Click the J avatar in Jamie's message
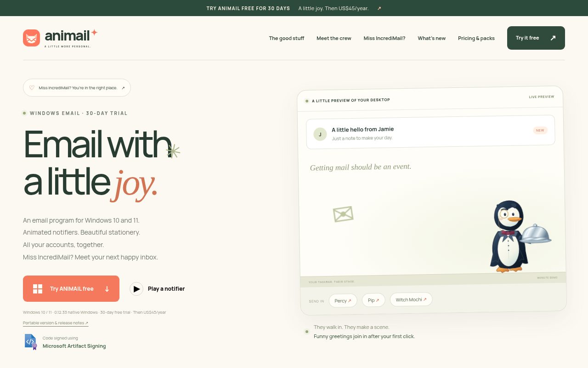 [320, 134]
